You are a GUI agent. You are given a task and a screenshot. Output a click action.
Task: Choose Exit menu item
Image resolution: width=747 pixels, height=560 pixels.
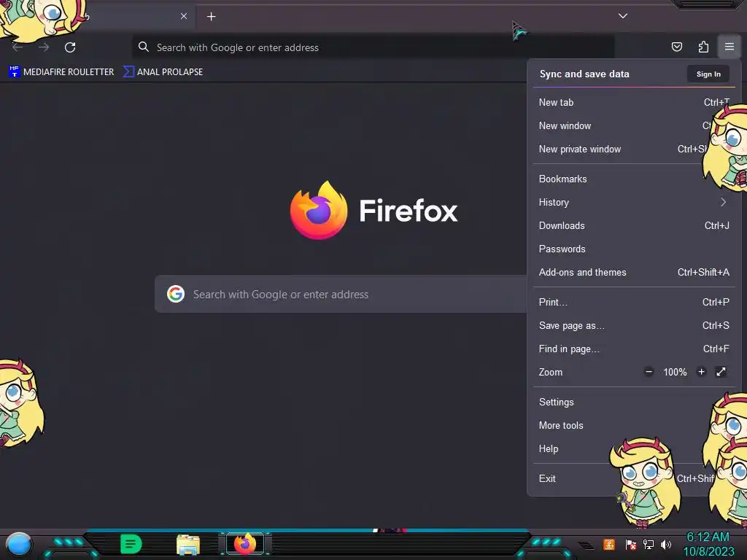pyautogui.click(x=634, y=479)
